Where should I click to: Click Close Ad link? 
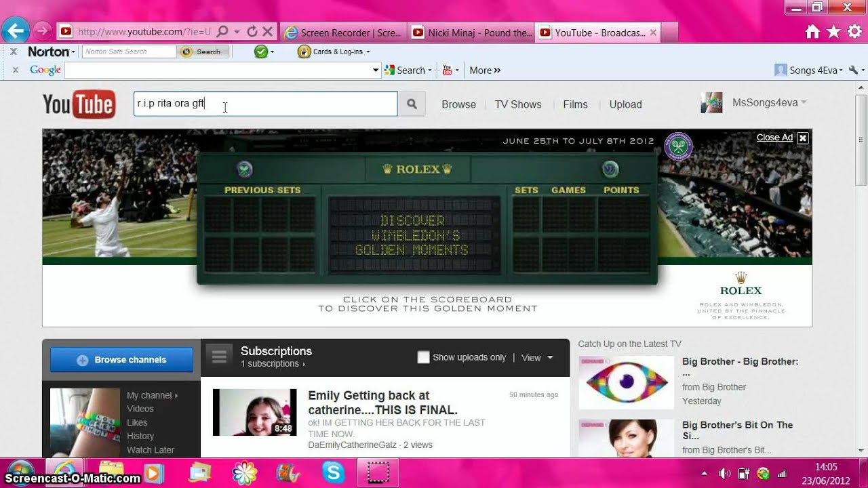point(774,138)
